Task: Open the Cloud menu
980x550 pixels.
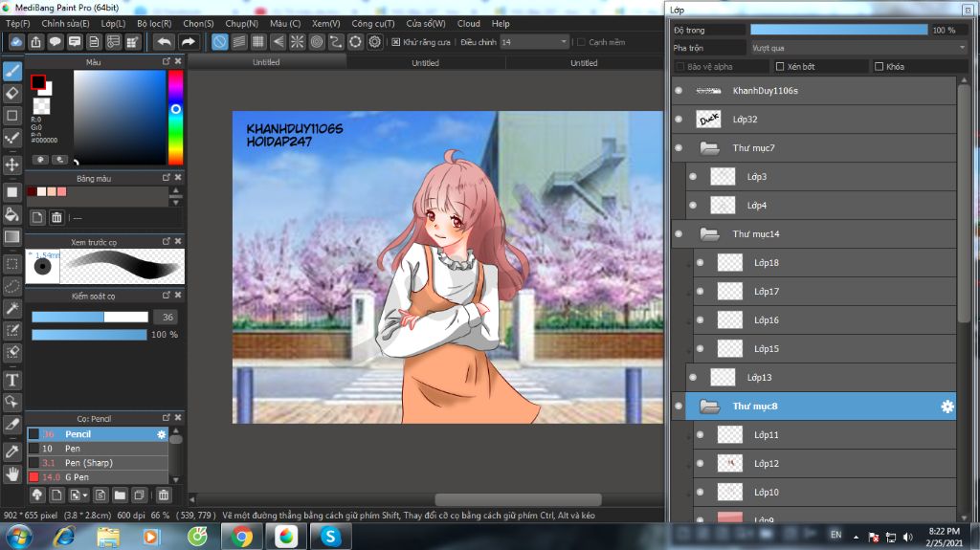Action: click(468, 23)
